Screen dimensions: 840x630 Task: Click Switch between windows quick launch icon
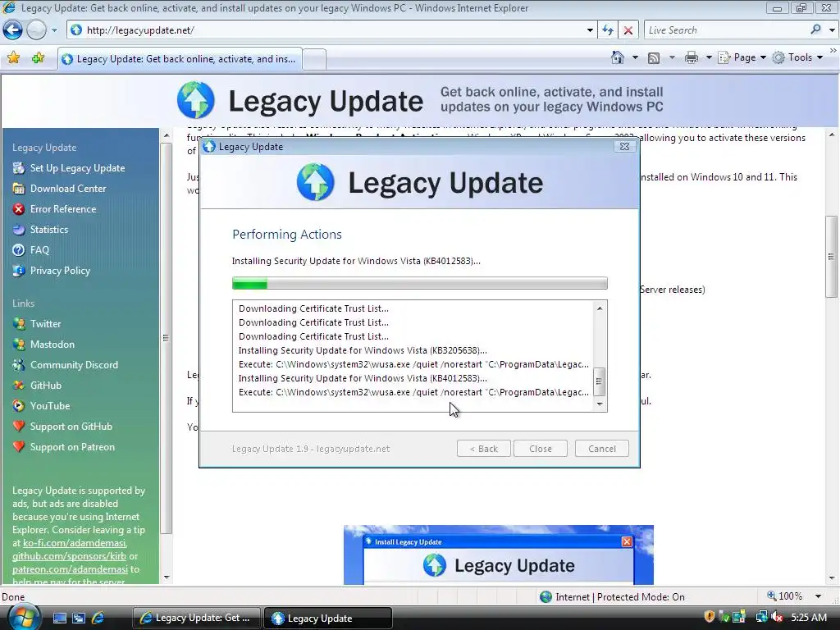[79, 618]
